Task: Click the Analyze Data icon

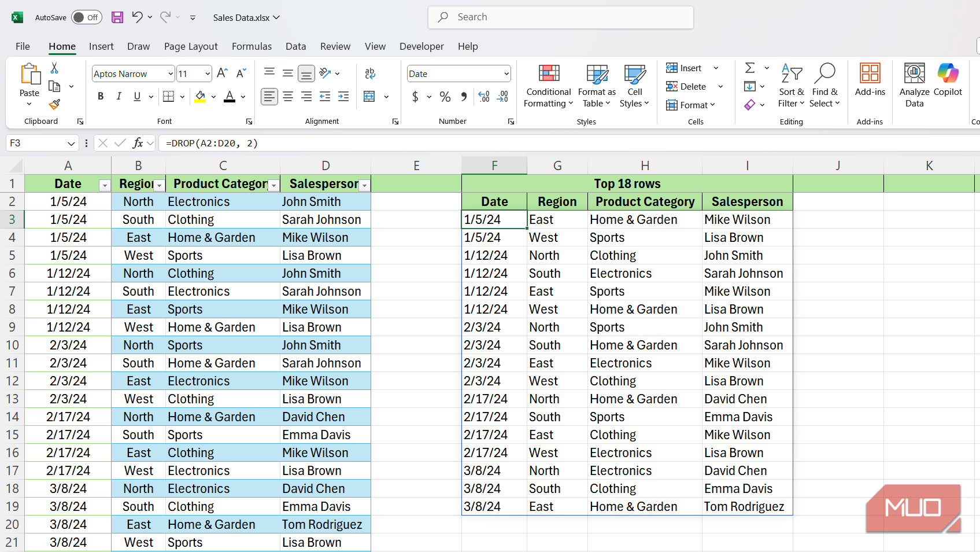Action: point(915,86)
